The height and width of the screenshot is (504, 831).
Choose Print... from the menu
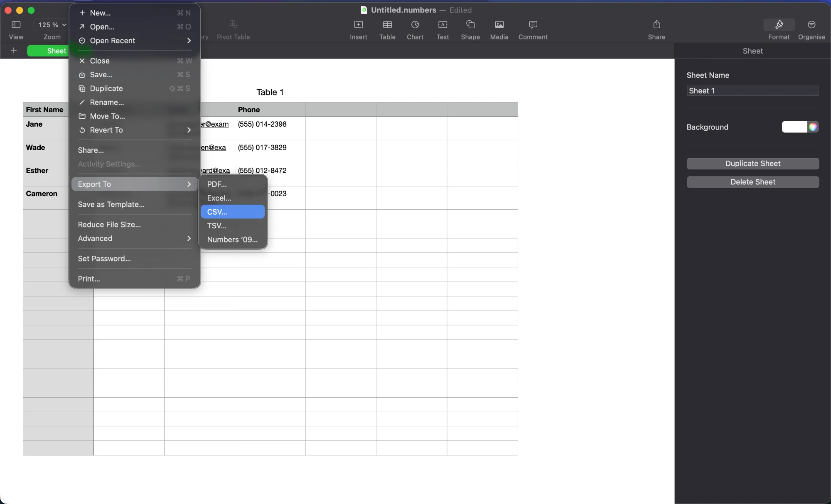(x=135, y=279)
